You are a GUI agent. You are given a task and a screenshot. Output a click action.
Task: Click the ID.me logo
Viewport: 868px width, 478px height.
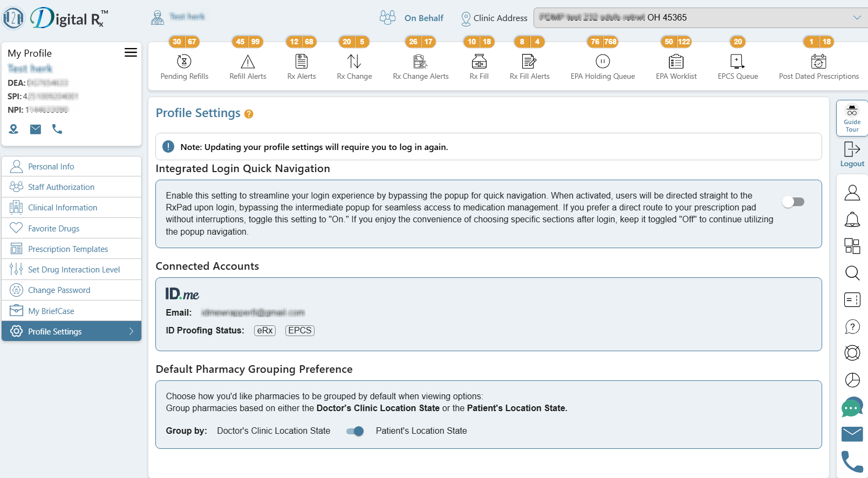[x=182, y=294]
